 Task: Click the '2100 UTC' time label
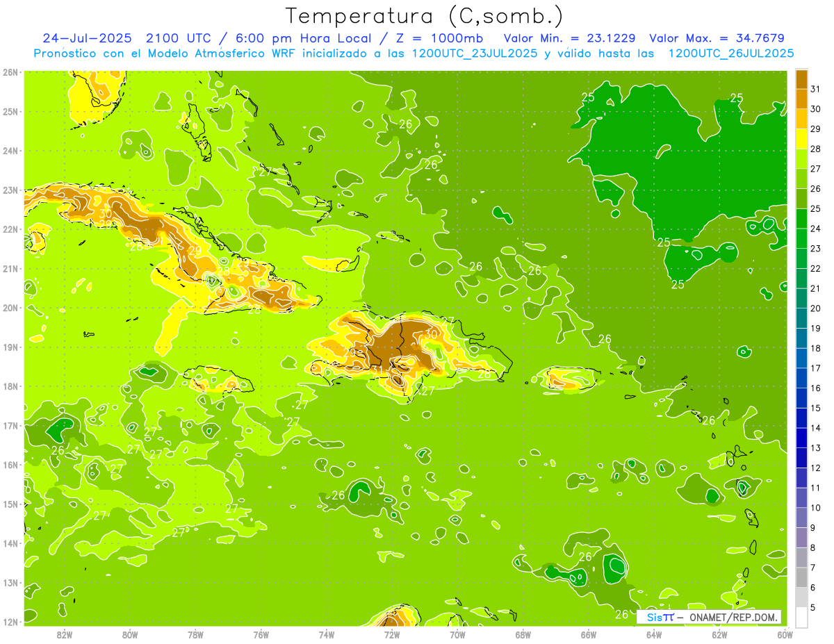point(179,38)
